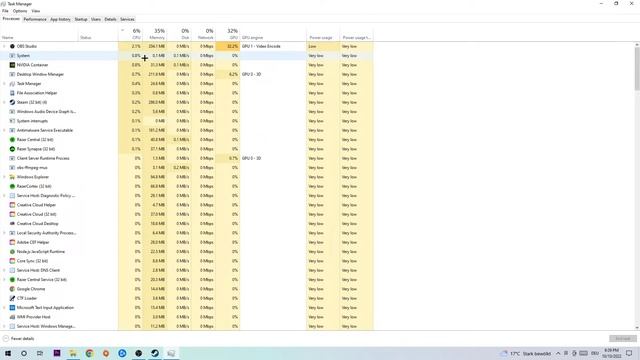Sort processes by GPU column header
Screen dimensions: 640x360
pyautogui.click(x=228, y=34)
